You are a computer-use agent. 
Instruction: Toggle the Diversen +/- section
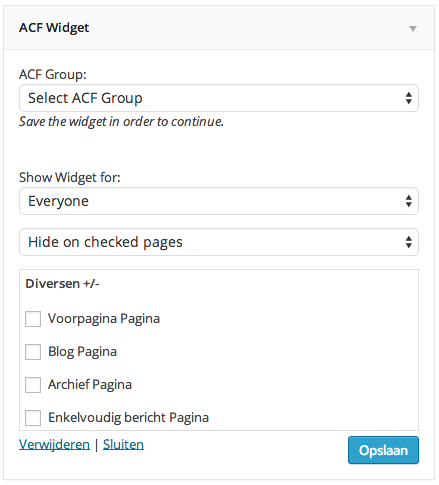coord(62,284)
